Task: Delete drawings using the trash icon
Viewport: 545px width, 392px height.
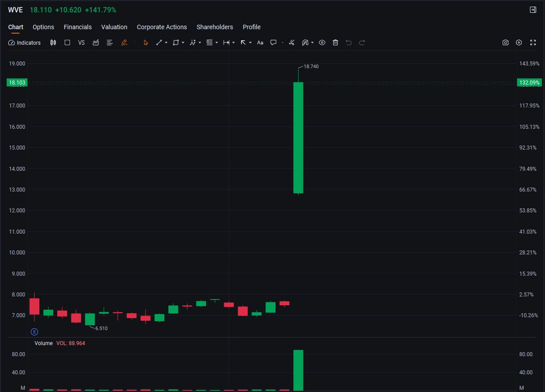Action: point(335,42)
